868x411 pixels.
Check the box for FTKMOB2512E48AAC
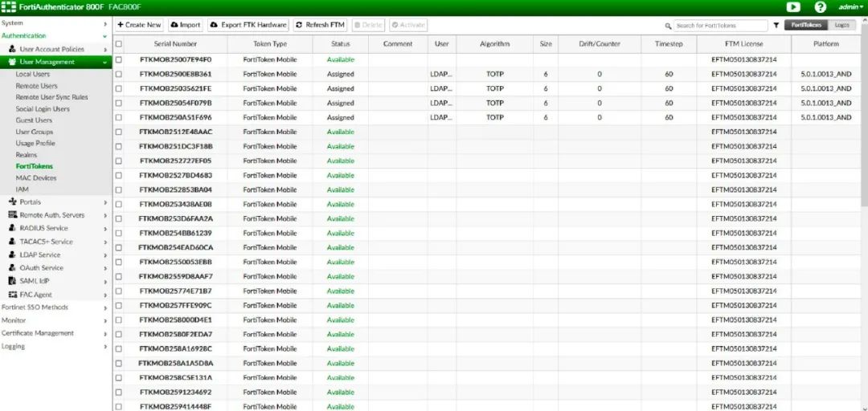click(118, 132)
